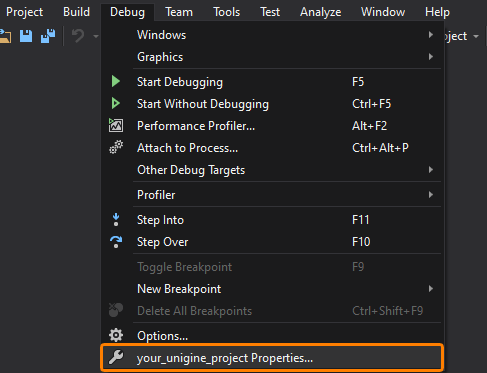Viewport: 487px width, 373px height.
Task: Expand the Profiler submenu arrow
Action: point(431,195)
